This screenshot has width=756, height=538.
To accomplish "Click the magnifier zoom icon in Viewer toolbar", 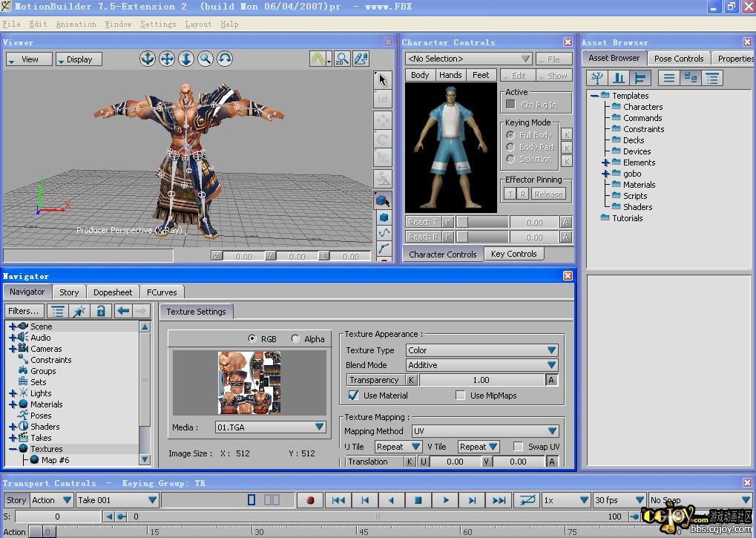I will point(206,59).
